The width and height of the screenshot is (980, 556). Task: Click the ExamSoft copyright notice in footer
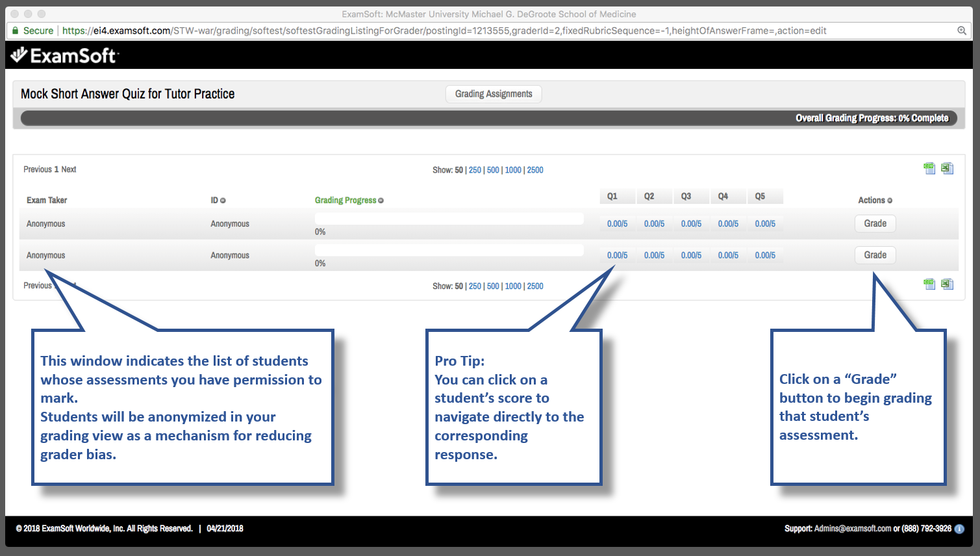click(x=105, y=529)
